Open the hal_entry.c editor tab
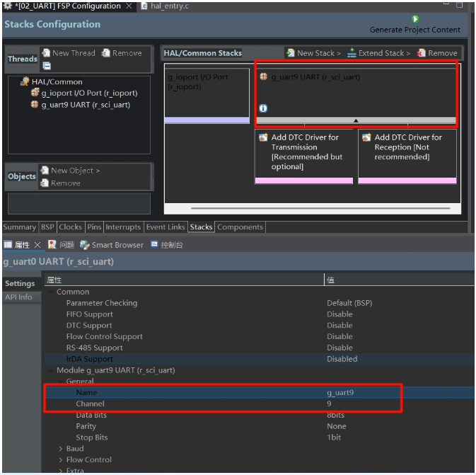Viewport: 476px width, 475px height. [x=166, y=6]
